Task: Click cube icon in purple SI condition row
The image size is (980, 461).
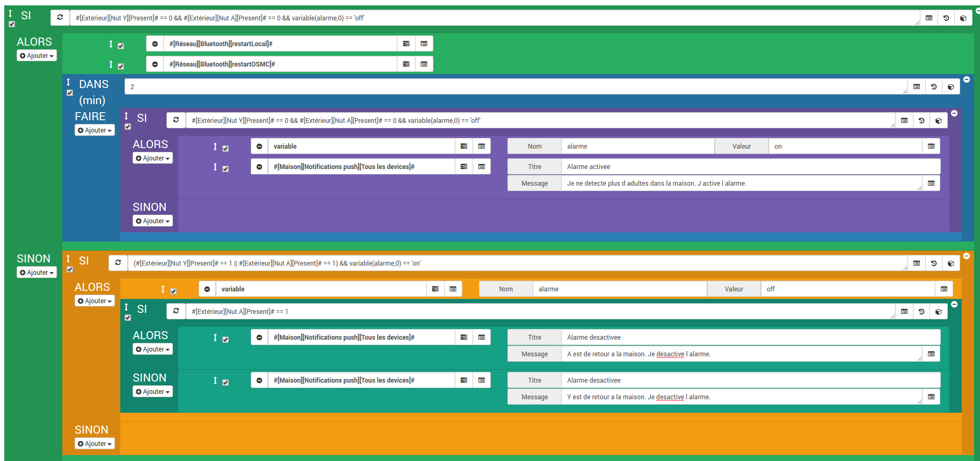Action: click(939, 120)
